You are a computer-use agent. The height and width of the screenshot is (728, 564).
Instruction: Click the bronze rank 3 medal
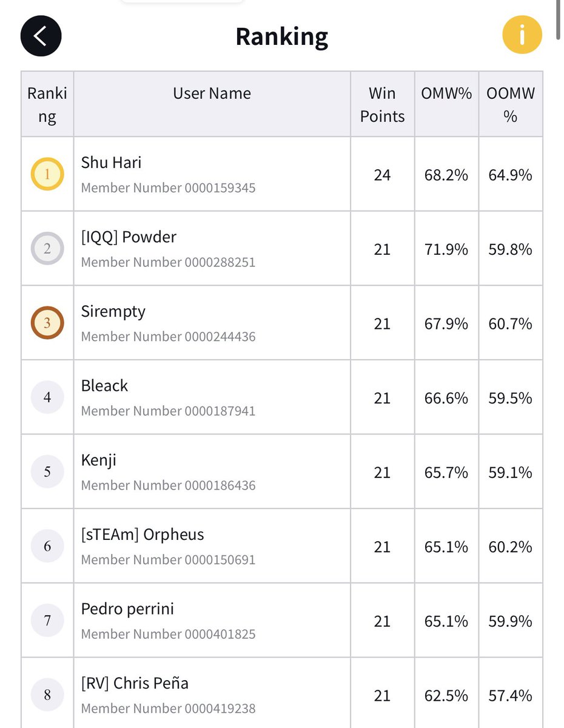tap(47, 323)
